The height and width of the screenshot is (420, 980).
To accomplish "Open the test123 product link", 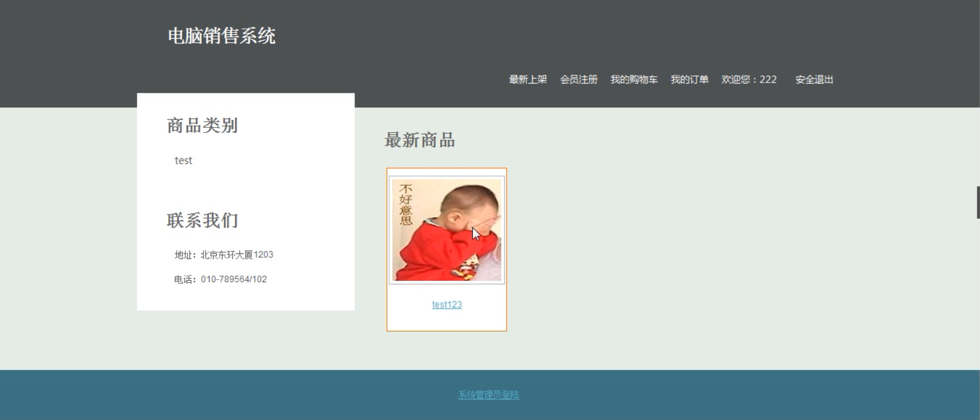I will [x=447, y=304].
